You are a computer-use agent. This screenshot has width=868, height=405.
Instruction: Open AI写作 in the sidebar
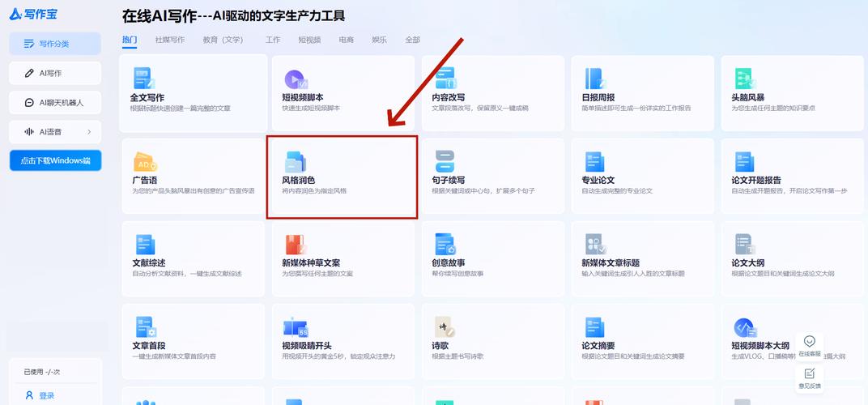click(55, 73)
